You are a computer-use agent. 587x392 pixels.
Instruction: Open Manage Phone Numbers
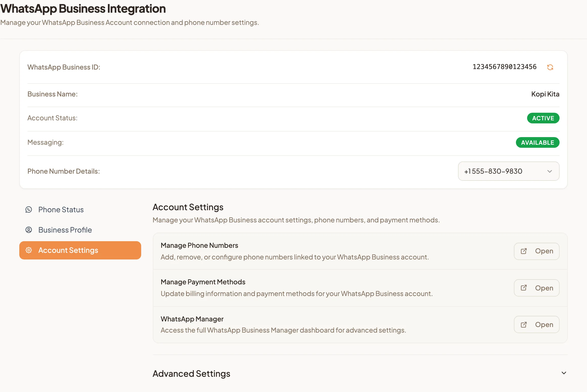tap(536, 251)
